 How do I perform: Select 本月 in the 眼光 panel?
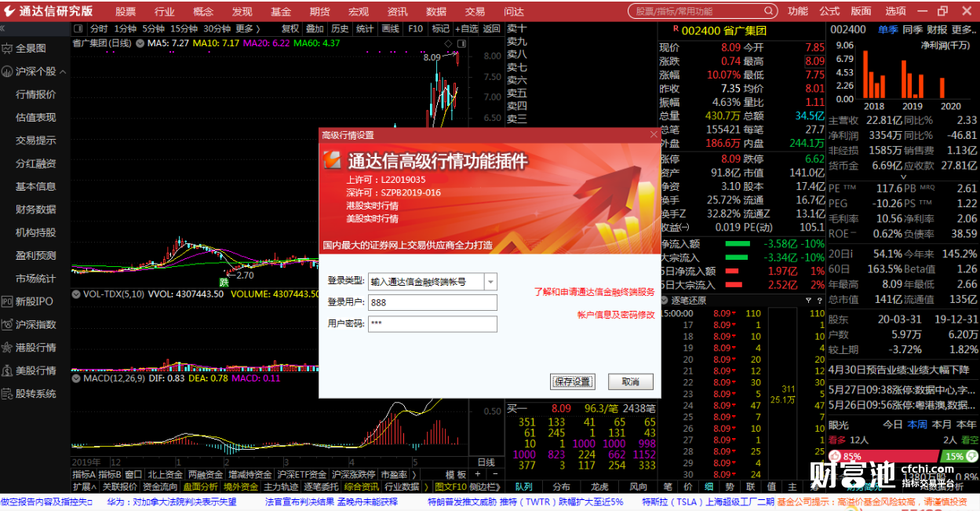click(942, 425)
